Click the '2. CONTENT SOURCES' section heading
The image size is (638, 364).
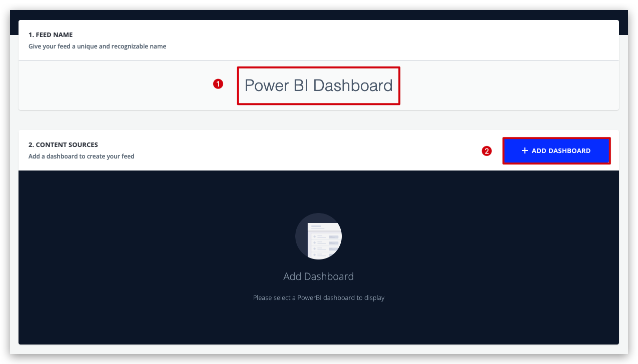(63, 145)
